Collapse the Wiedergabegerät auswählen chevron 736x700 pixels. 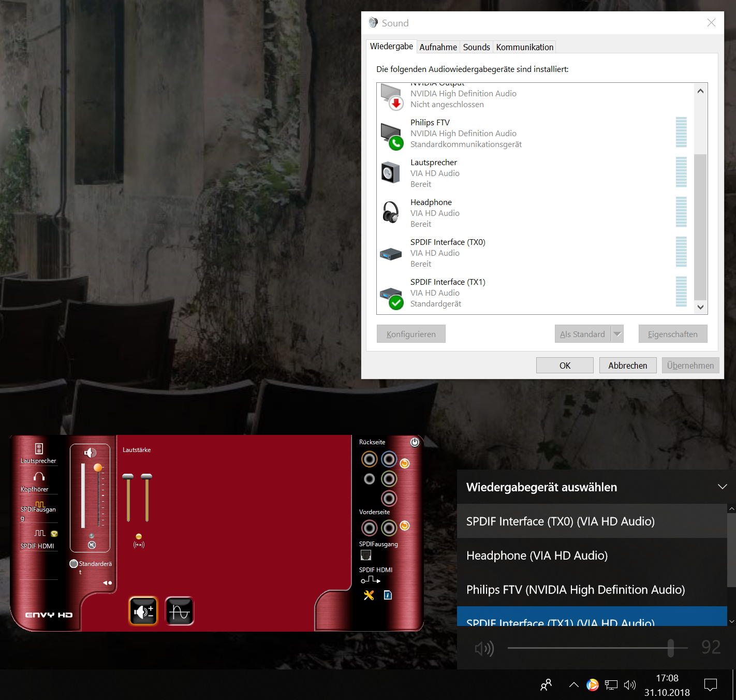pos(723,487)
